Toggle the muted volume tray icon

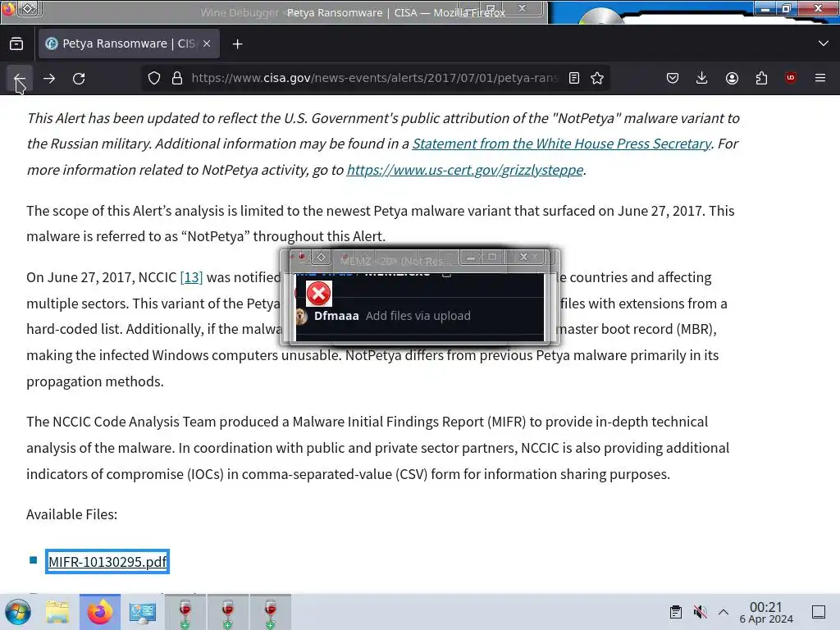[x=700, y=612]
